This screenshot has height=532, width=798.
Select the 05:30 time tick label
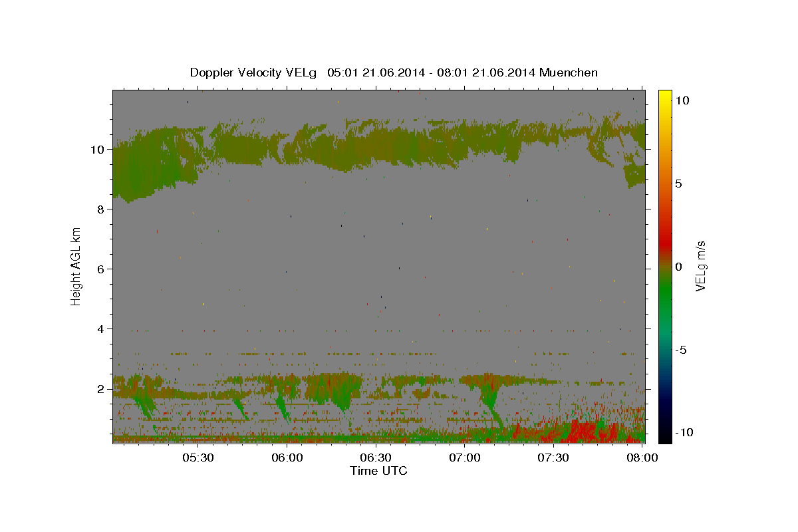coord(198,458)
